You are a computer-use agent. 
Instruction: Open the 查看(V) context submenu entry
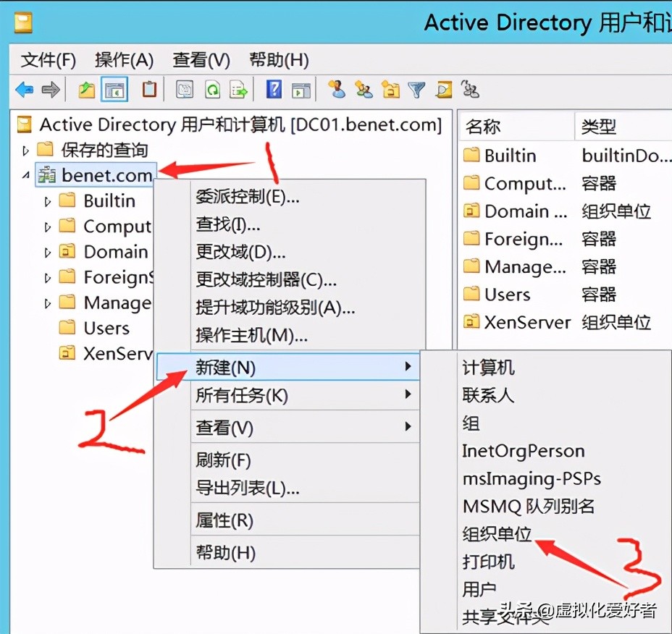287,427
